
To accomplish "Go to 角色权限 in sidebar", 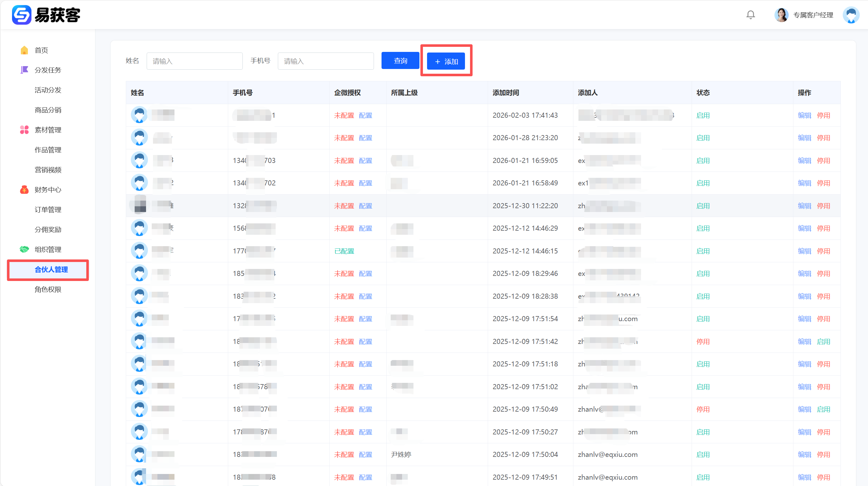I will click(x=48, y=290).
